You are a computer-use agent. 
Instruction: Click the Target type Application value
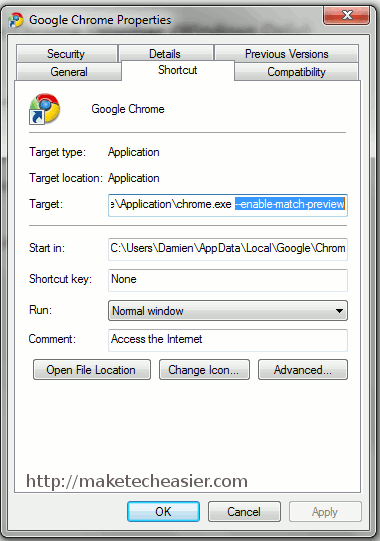tap(134, 152)
